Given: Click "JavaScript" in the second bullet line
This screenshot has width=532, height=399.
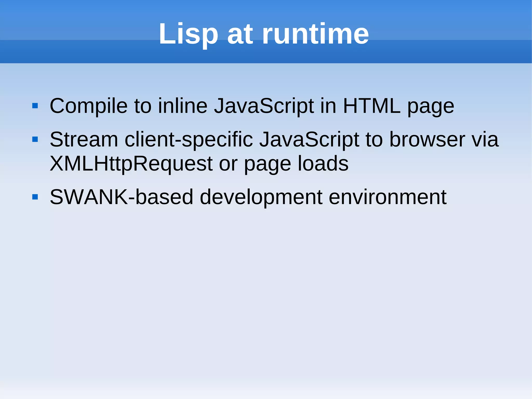Looking at the screenshot, I should (x=309, y=140).
